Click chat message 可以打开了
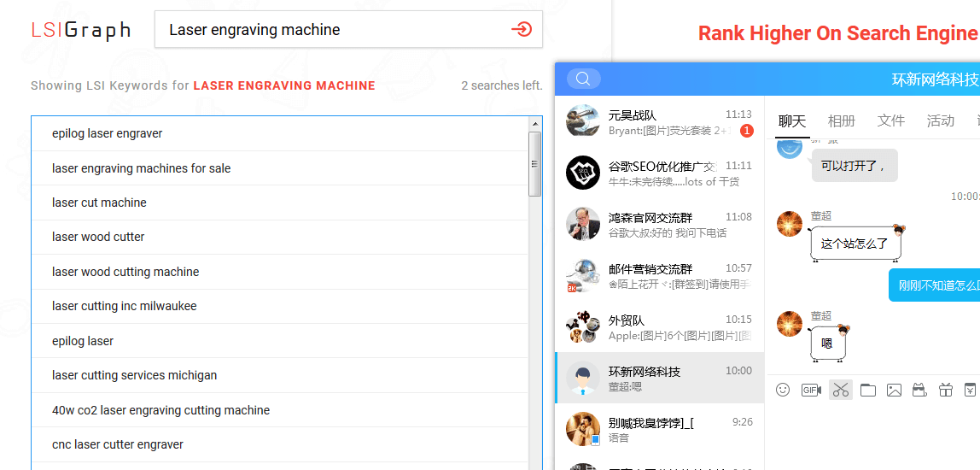Viewport: 980px width, 470px height. click(x=855, y=166)
